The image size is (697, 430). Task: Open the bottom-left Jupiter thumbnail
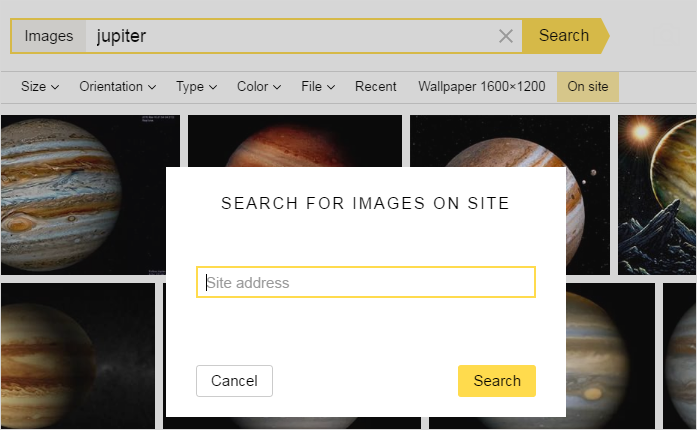coord(78,356)
